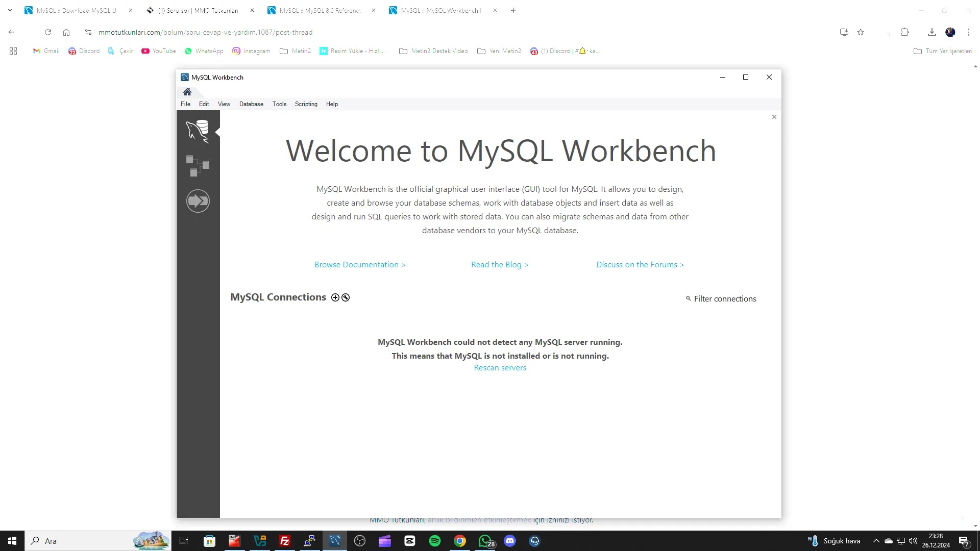980x551 pixels.
Task: Expand the Yeni Metin2 bookmark folder
Action: coord(499,51)
